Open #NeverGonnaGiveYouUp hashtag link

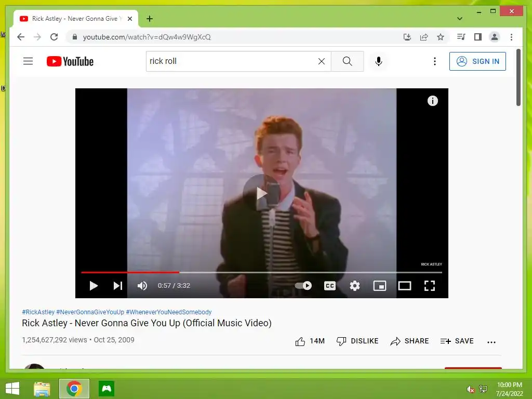point(90,312)
